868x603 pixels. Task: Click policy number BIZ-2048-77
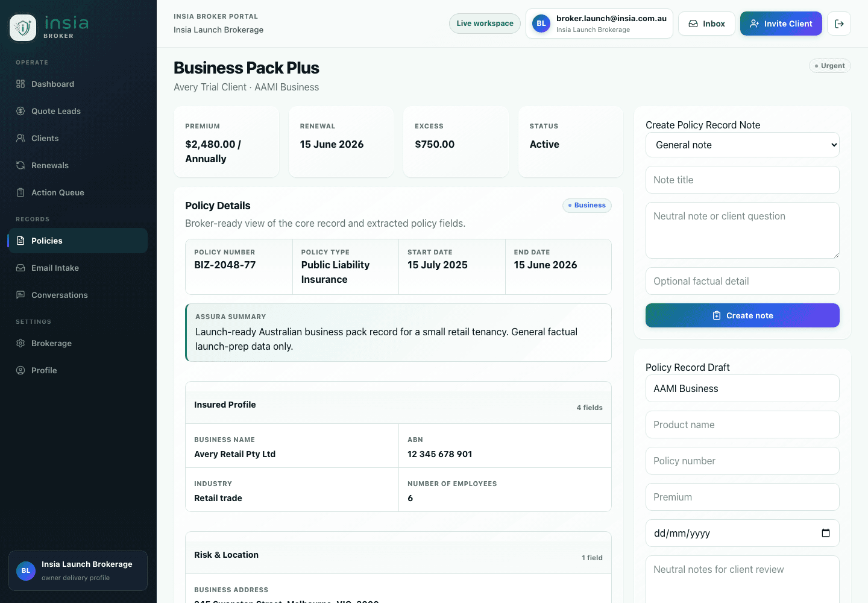pos(225,265)
